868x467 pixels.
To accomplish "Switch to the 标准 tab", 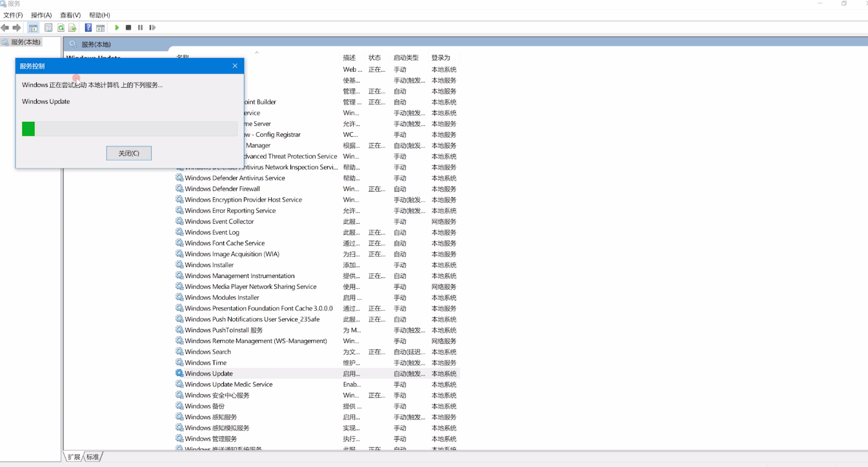I will (93, 457).
